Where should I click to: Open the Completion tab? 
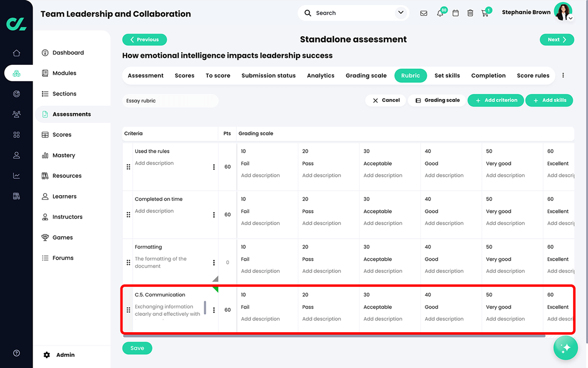tap(488, 76)
